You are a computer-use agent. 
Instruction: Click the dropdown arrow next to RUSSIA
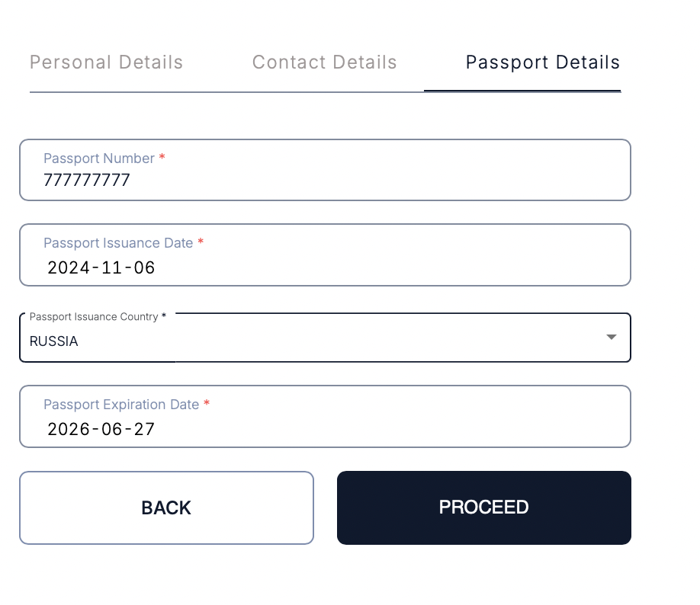coord(611,337)
